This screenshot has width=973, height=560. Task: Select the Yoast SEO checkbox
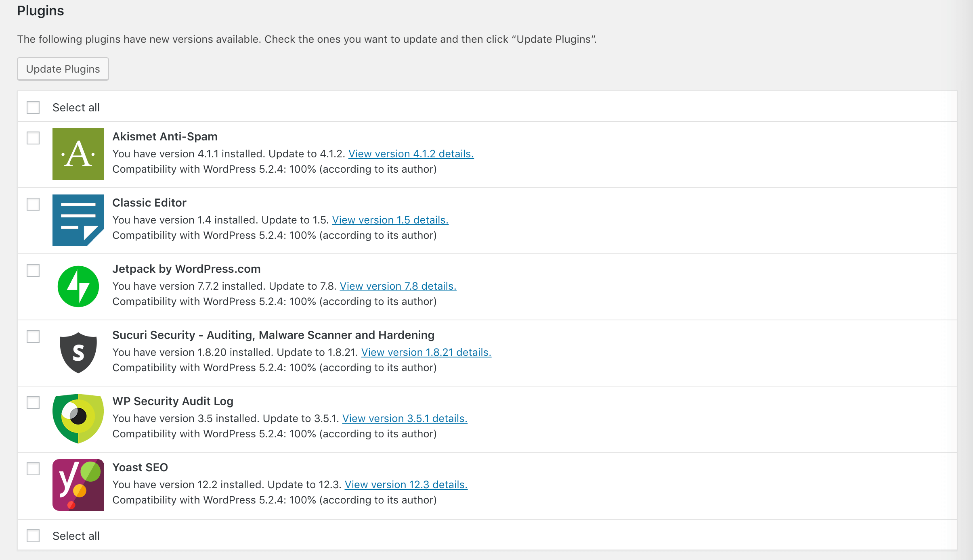[33, 469]
